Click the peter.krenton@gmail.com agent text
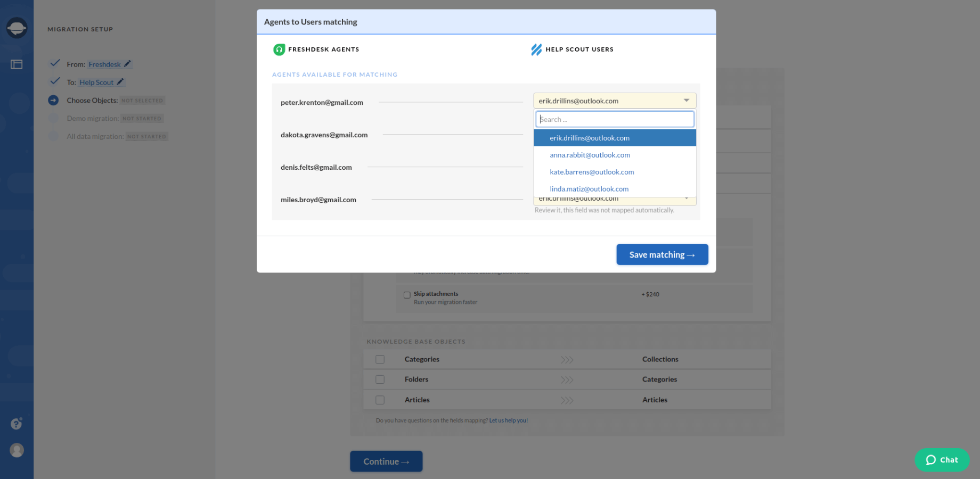This screenshot has width=980, height=479. [322, 102]
